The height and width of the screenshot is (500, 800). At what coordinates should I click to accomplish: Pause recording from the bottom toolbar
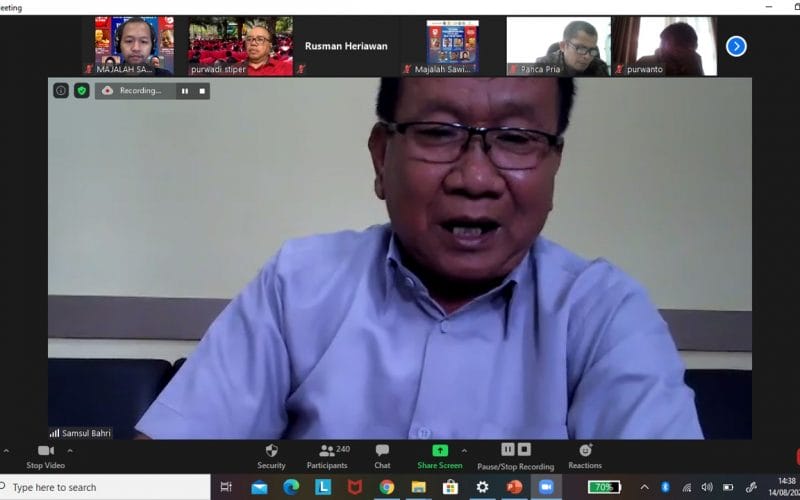(508, 449)
